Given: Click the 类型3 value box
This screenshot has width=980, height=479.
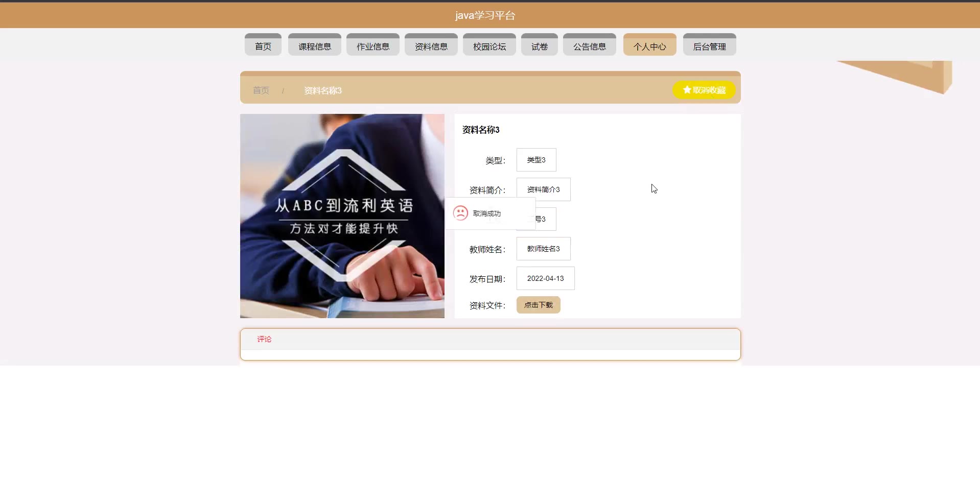Looking at the screenshot, I should (x=536, y=160).
